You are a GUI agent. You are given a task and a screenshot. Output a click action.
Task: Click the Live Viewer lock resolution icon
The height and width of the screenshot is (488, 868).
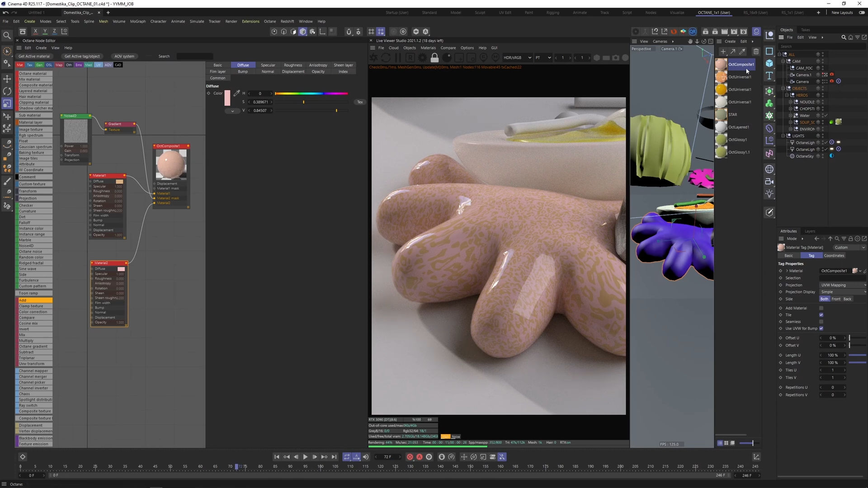pos(434,58)
